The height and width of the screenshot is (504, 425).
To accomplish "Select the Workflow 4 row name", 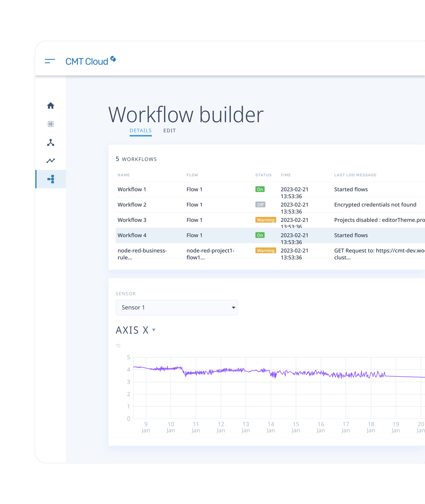I will click(132, 235).
